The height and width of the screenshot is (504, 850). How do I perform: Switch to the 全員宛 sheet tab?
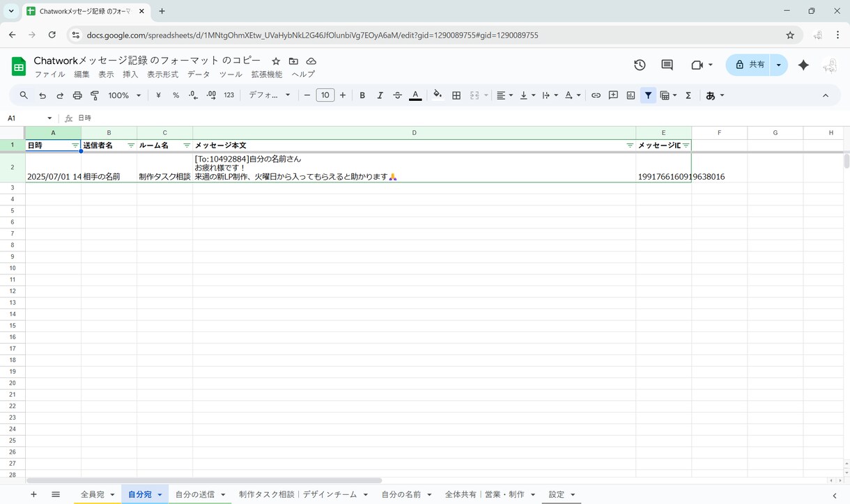[x=93, y=494]
